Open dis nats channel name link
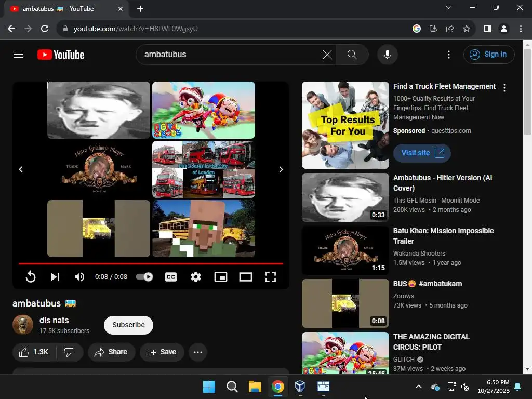The width and height of the screenshot is (532, 399). (x=54, y=320)
